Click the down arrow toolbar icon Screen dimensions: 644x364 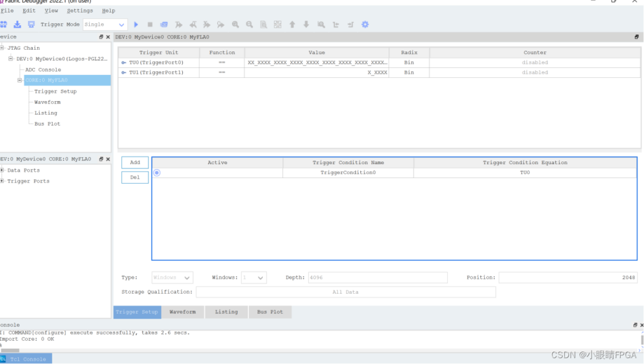click(x=306, y=25)
